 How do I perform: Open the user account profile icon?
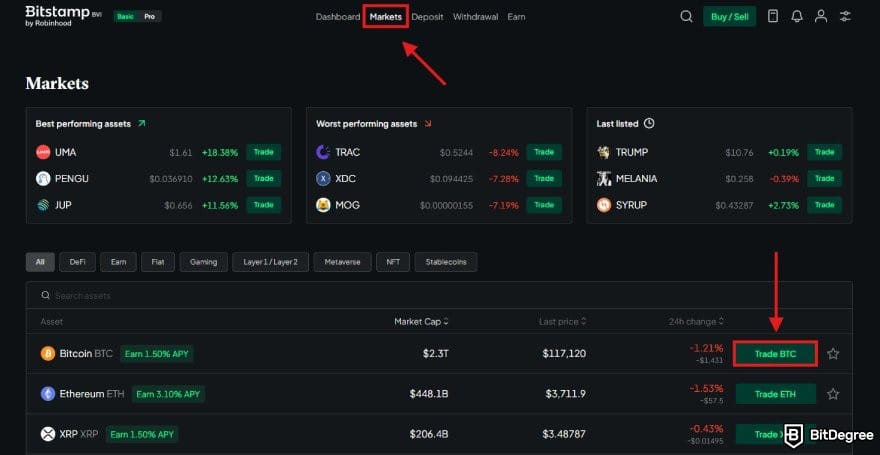pyautogui.click(x=821, y=16)
